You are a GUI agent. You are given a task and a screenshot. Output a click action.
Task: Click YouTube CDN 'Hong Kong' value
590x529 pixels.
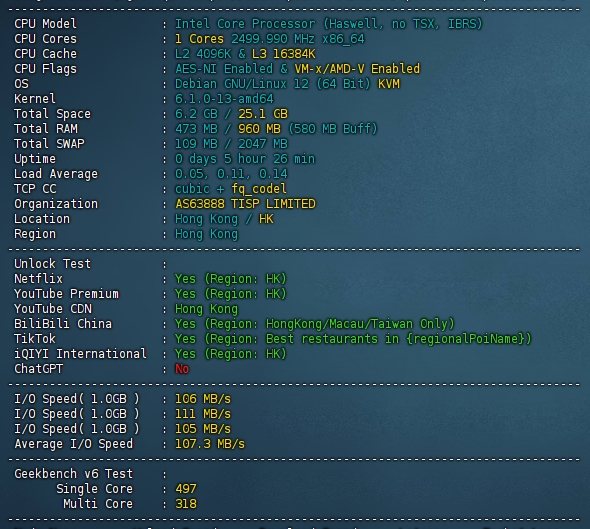click(x=207, y=309)
